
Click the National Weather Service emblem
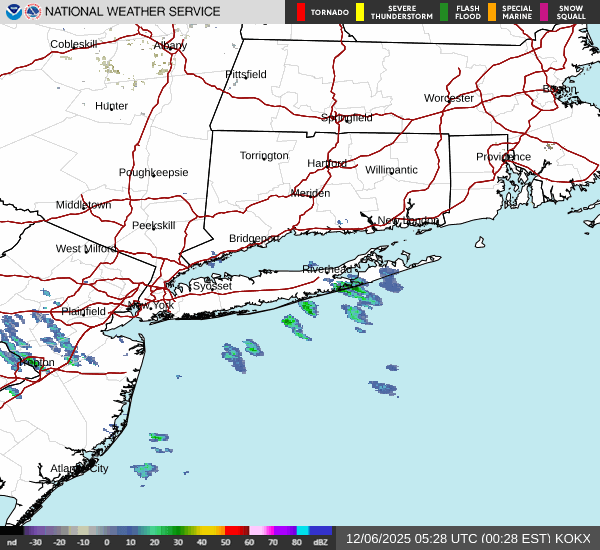34,12
